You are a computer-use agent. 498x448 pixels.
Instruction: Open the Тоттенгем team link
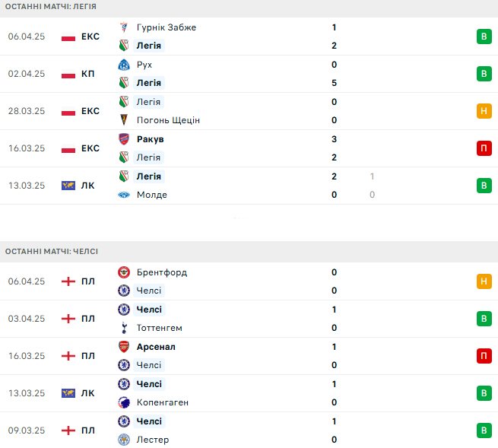160,328
